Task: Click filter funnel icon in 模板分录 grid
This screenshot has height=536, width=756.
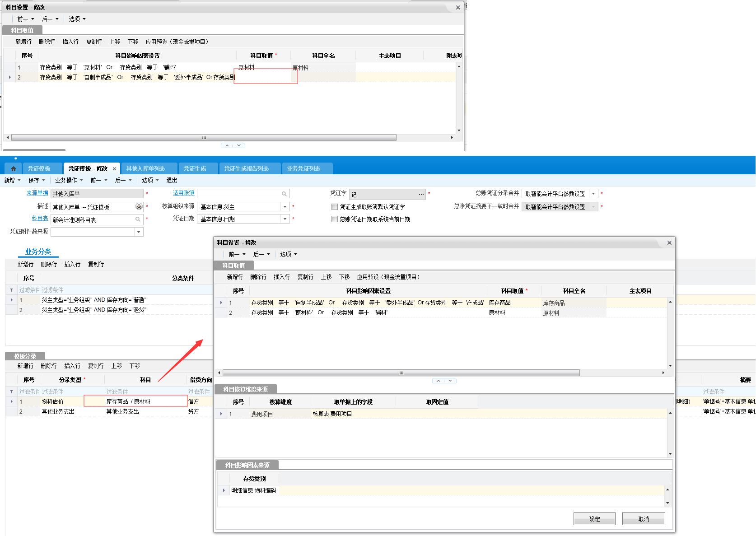Action: click(11, 392)
